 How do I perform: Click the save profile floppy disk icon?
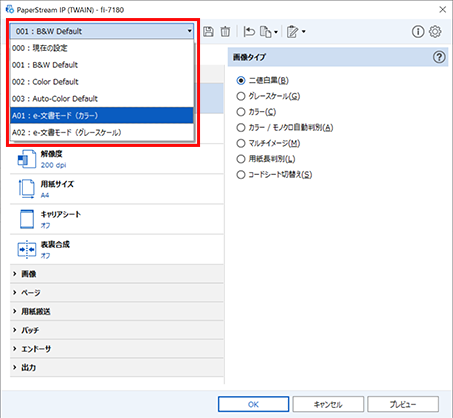point(208,32)
